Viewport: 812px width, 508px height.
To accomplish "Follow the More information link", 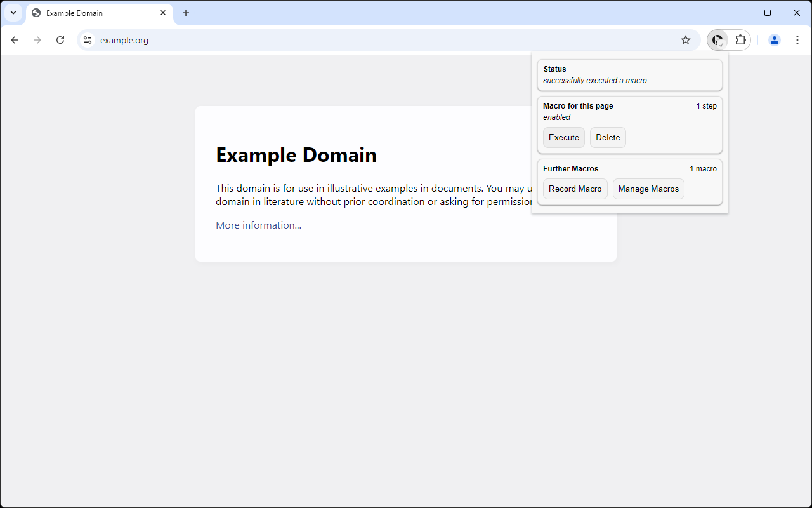I will pos(258,225).
